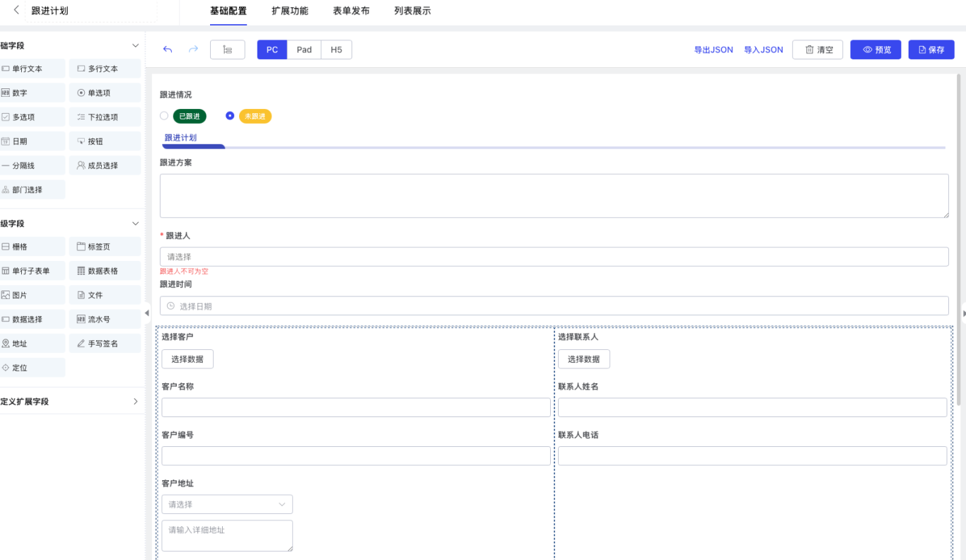
Task: Expand the right panel arrow handle
Action: click(963, 313)
